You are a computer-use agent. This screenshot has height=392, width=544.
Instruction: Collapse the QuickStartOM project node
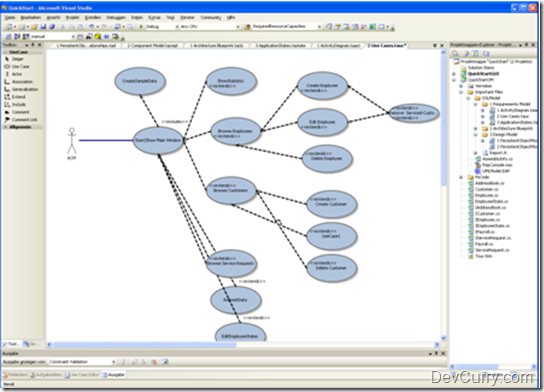point(454,80)
